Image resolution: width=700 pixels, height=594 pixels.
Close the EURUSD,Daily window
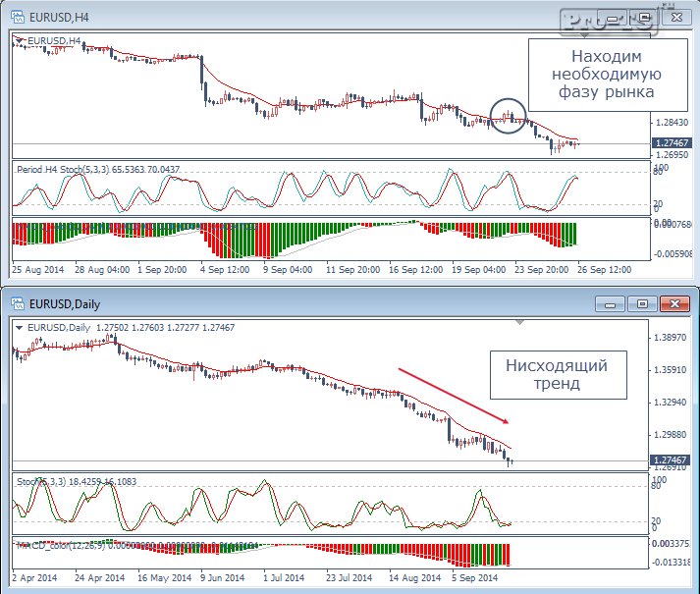click(675, 304)
